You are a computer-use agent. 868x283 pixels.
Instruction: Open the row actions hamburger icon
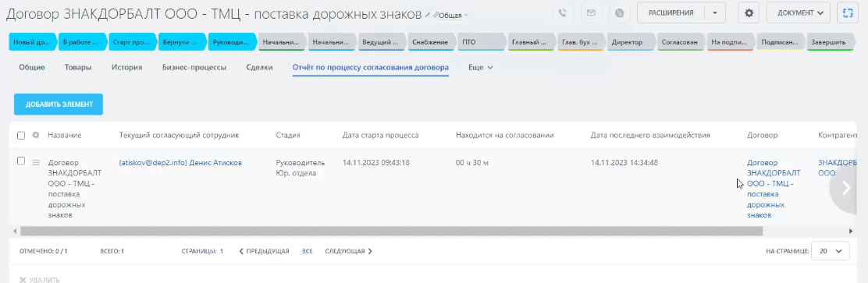tap(36, 162)
